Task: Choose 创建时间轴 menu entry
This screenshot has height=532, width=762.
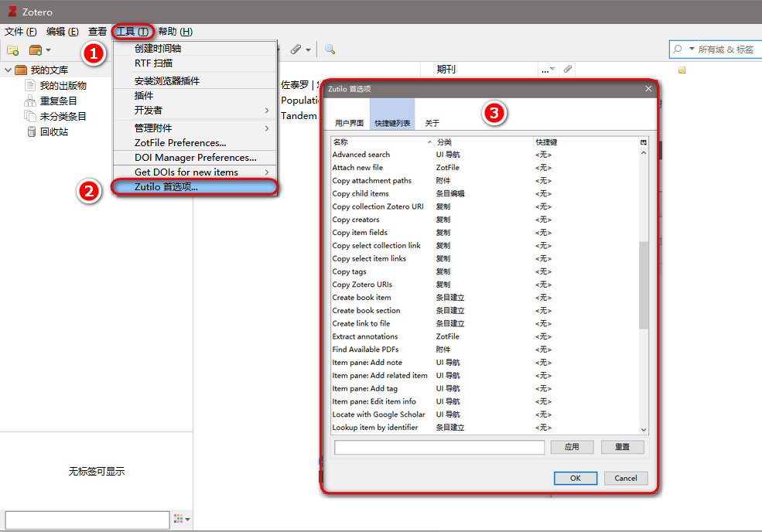Action: [195, 49]
